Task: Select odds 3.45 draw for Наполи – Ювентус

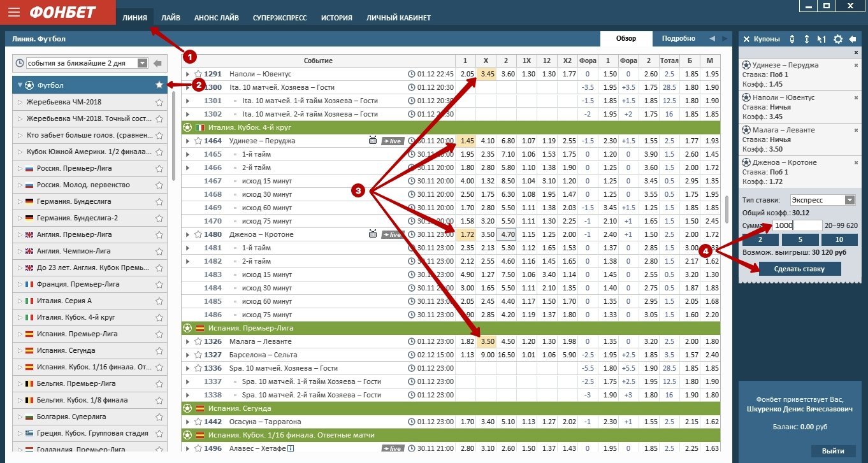Action: 487,74
